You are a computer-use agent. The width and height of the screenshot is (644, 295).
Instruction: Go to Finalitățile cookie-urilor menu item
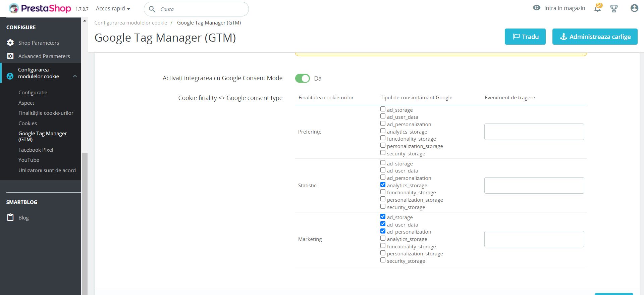(46, 113)
